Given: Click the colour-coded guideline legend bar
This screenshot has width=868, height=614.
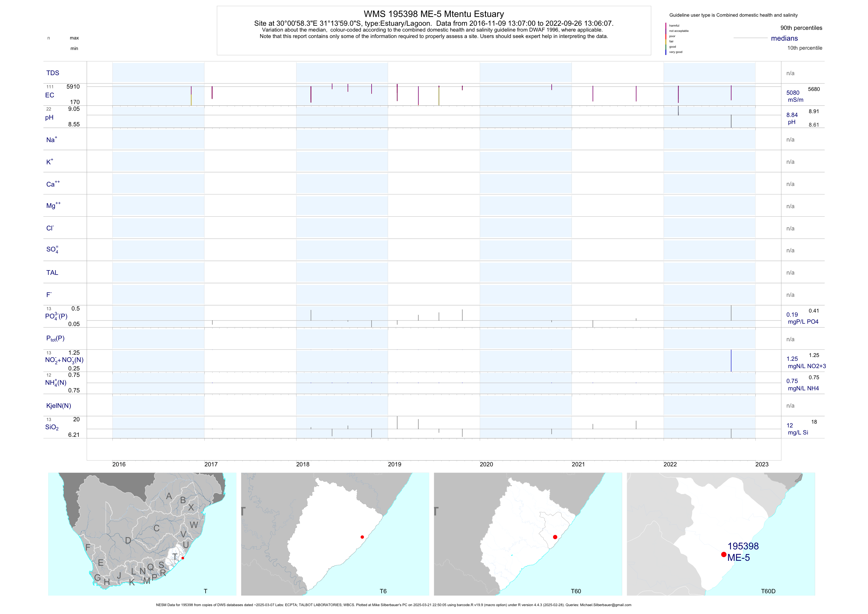Looking at the screenshot, I should click(666, 39).
